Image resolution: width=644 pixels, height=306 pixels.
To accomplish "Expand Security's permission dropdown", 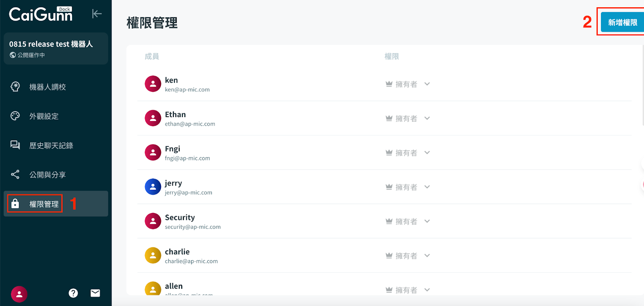I will [x=427, y=221].
